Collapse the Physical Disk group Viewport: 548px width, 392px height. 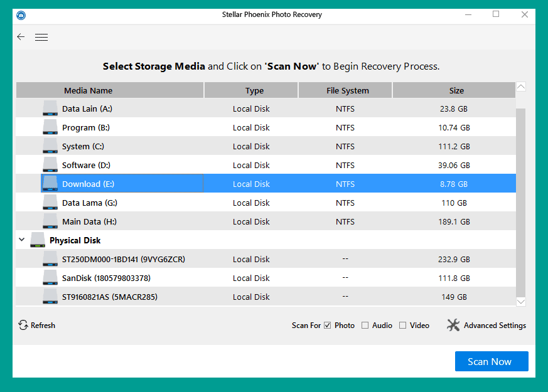click(22, 240)
